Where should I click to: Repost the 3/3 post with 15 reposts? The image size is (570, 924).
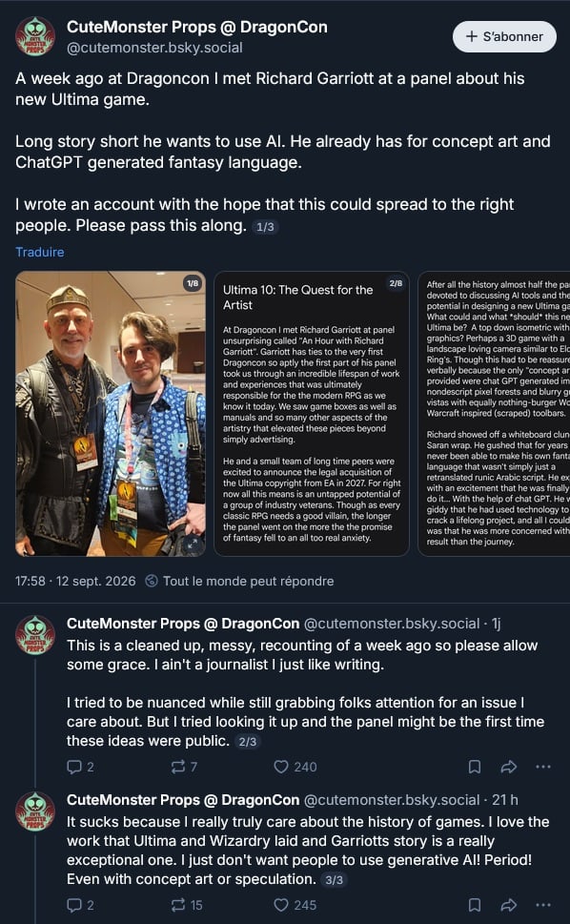(186, 905)
